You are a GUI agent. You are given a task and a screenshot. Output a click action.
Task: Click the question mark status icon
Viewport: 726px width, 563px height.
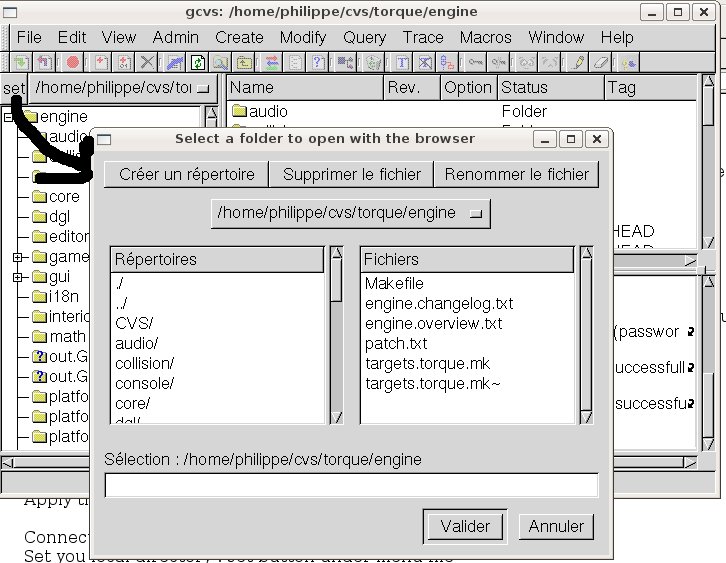(x=319, y=62)
